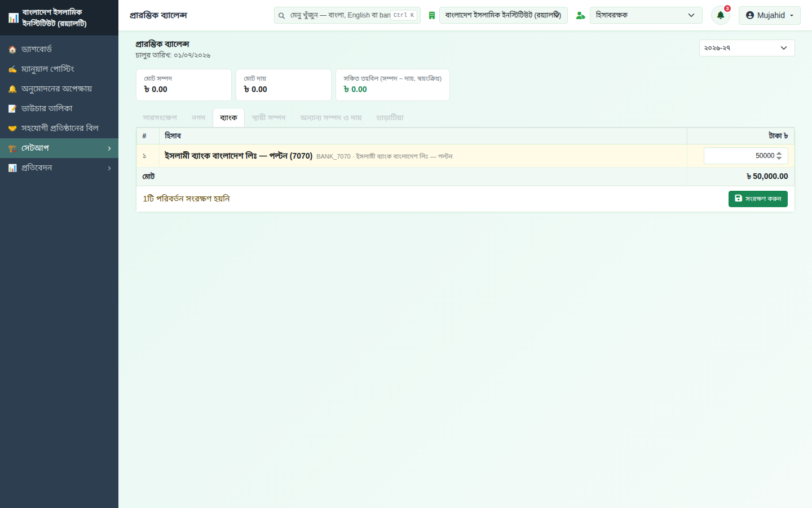Open সহযোগী প্রতিষ্ঠানের বিল in the sidebar
This screenshot has width=812, height=508.
(x=59, y=129)
